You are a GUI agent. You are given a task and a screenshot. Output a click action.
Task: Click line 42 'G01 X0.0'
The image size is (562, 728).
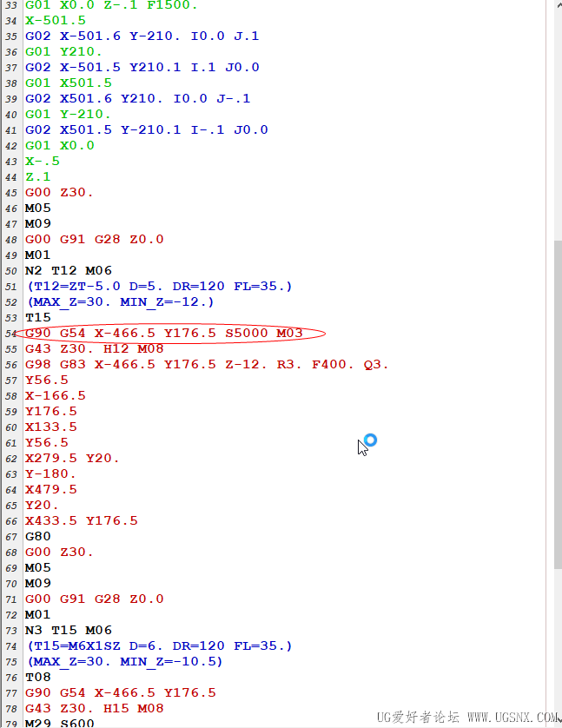[59, 146]
